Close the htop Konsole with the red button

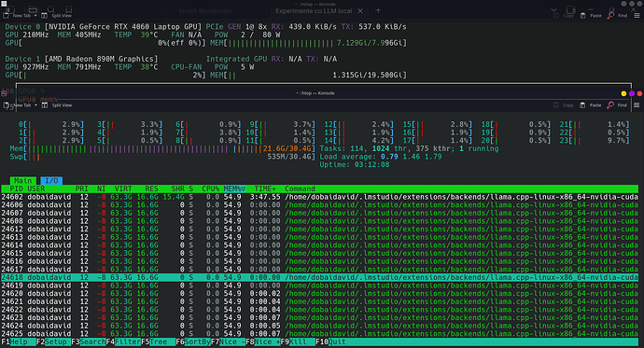point(639,93)
